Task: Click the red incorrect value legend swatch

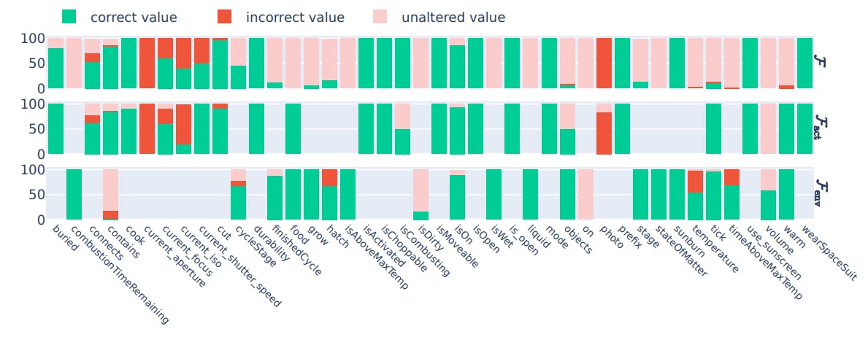Action: pyautogui.click(x=225, y=17)
